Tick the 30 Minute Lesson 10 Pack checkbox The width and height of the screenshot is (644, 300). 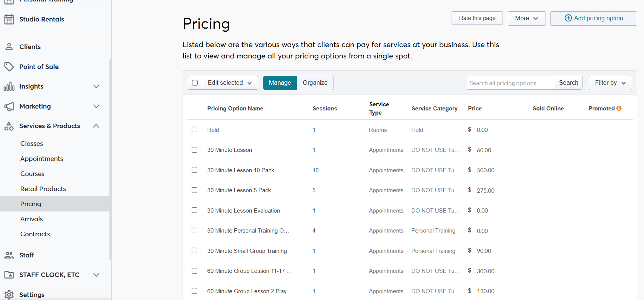coord(194,170)
